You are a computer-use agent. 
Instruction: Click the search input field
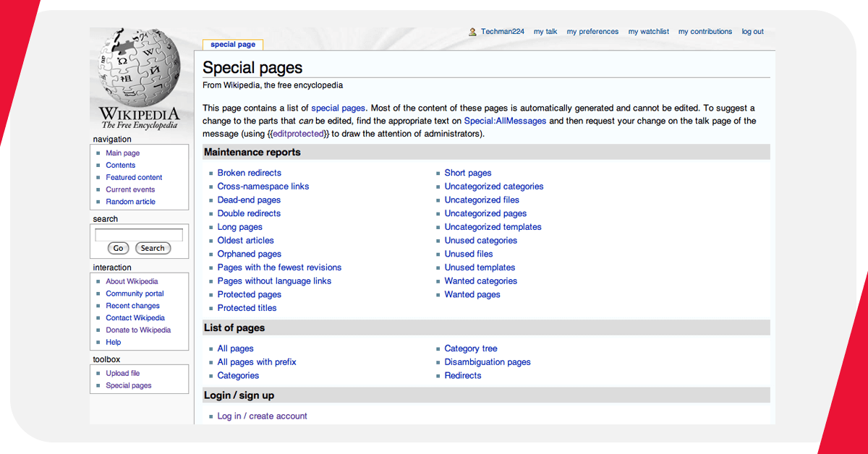pos(139,235)
